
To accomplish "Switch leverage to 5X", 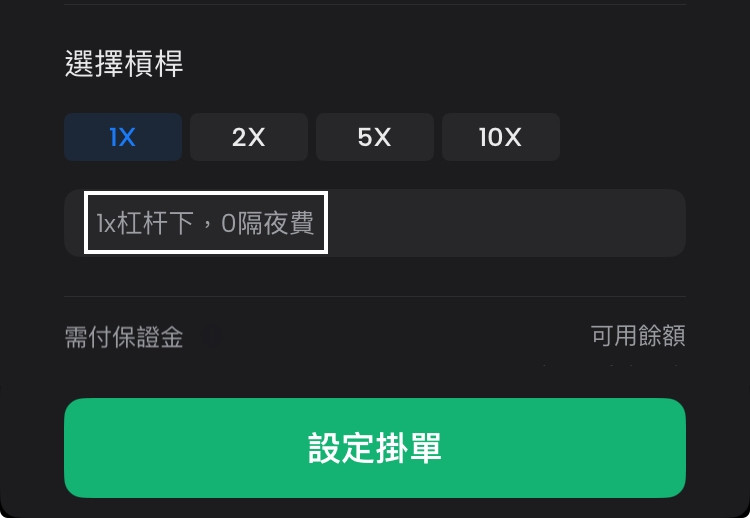I will pyautogui.click(x=375, y=137).
